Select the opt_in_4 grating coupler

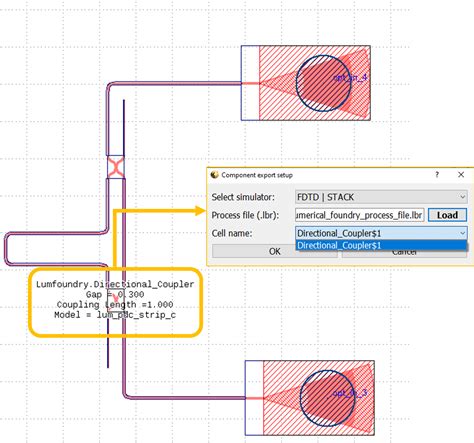coord(306,83)
